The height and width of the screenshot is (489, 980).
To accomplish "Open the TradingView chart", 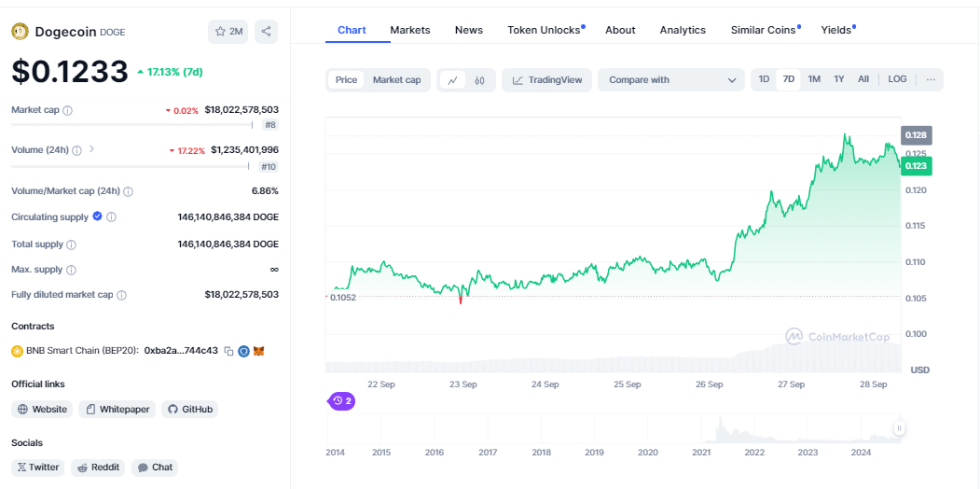I will click(546, 80).
